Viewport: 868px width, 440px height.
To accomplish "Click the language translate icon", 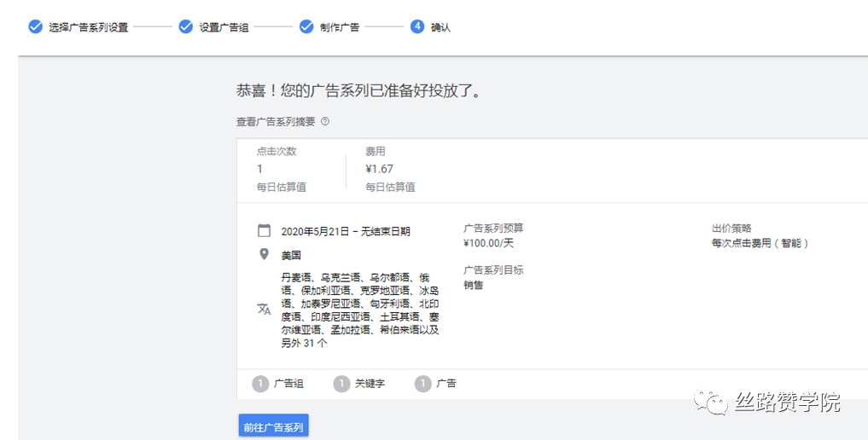I will [264, 309].
